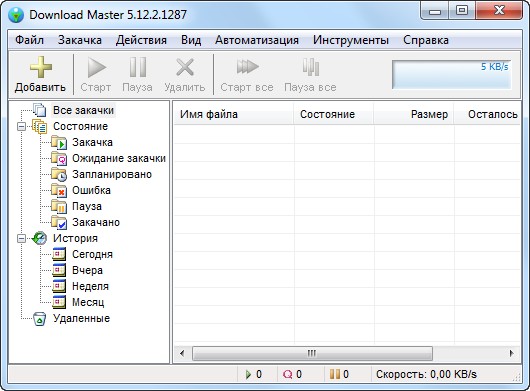Sort by Состояние column header

coord(334,114)
